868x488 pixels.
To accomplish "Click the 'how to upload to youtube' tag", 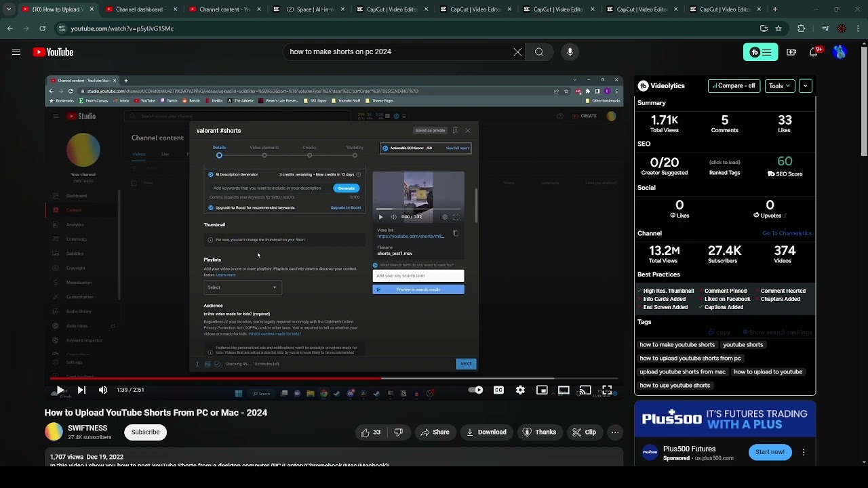I will (x=768, y=372).
